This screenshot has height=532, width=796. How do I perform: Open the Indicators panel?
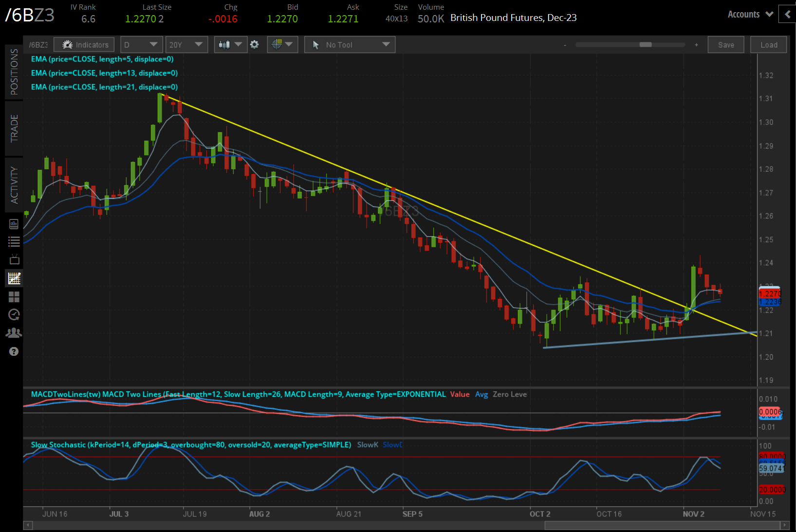pos(85,45)
